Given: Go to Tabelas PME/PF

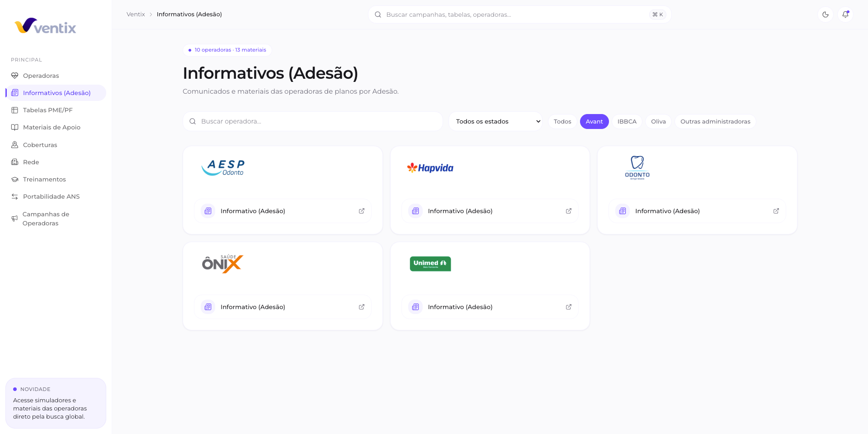Looking at the screenshot, I should coord(56,110).
